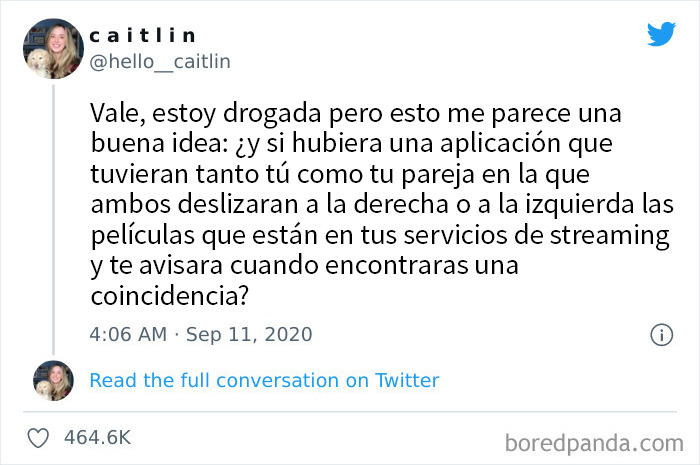Screen dimensions: 700x465
Task: Visit the @hello__caitlin handle
Action: pos(160,62)
